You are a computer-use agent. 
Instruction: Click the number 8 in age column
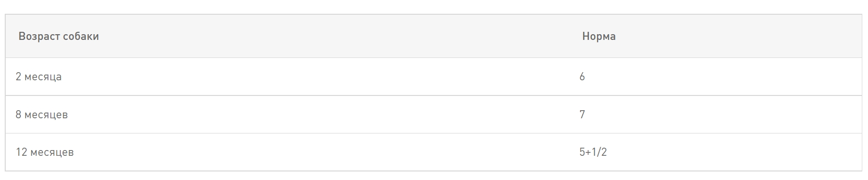click(x=18, y=114)
